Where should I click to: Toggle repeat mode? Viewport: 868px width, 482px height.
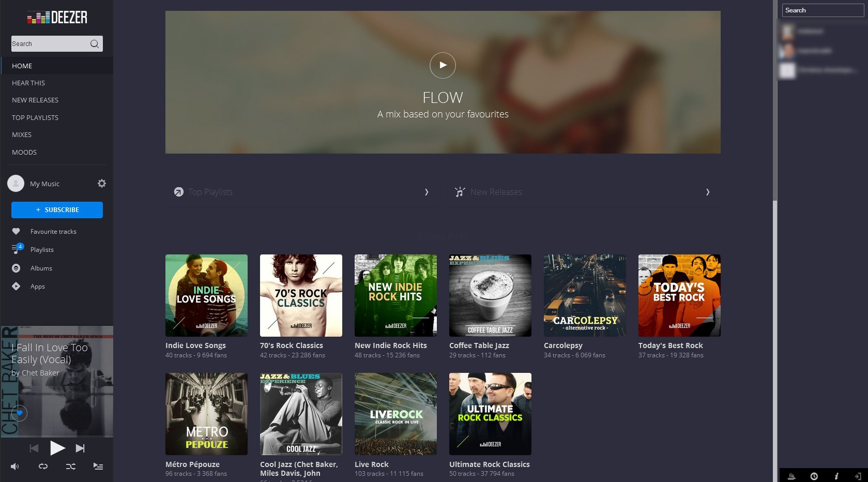(43, 466)
